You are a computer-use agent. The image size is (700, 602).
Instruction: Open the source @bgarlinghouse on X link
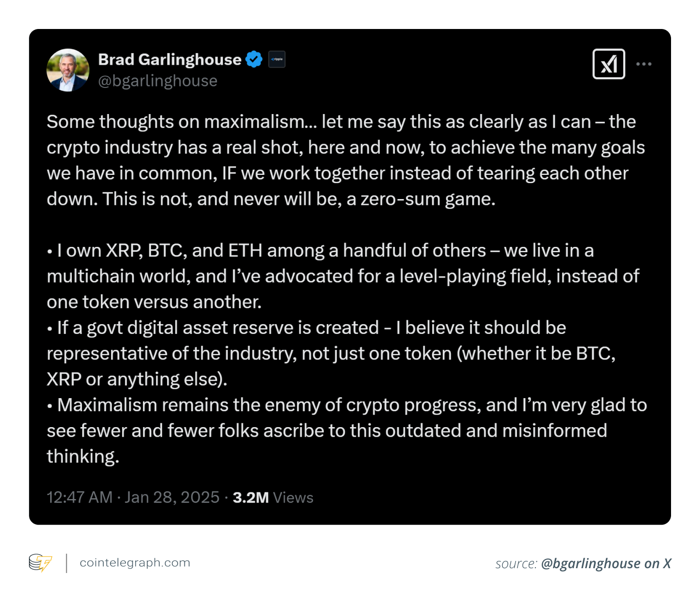tap(605, 563)
